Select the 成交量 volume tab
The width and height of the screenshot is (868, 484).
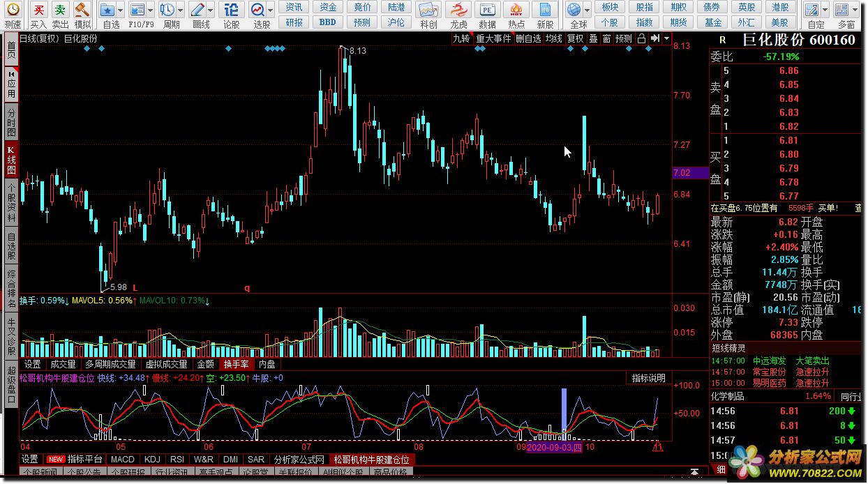[x=63, y=364]
